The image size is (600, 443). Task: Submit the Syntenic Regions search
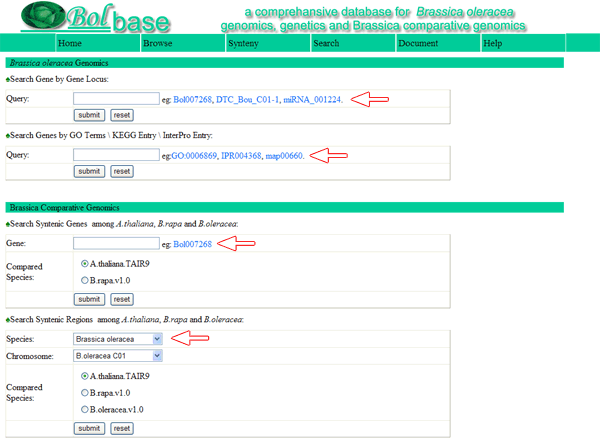point(89,428)
